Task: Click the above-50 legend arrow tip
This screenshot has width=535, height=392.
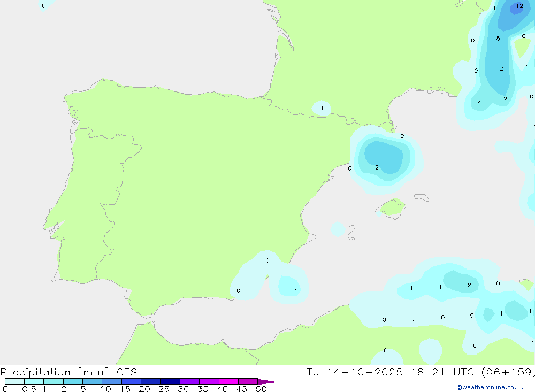Action: [267, 381]
